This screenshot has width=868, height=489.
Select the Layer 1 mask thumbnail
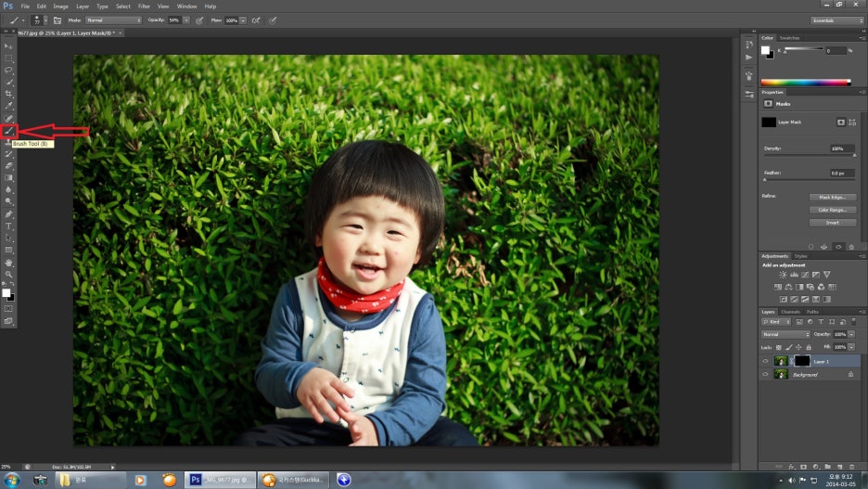[802, 361]
